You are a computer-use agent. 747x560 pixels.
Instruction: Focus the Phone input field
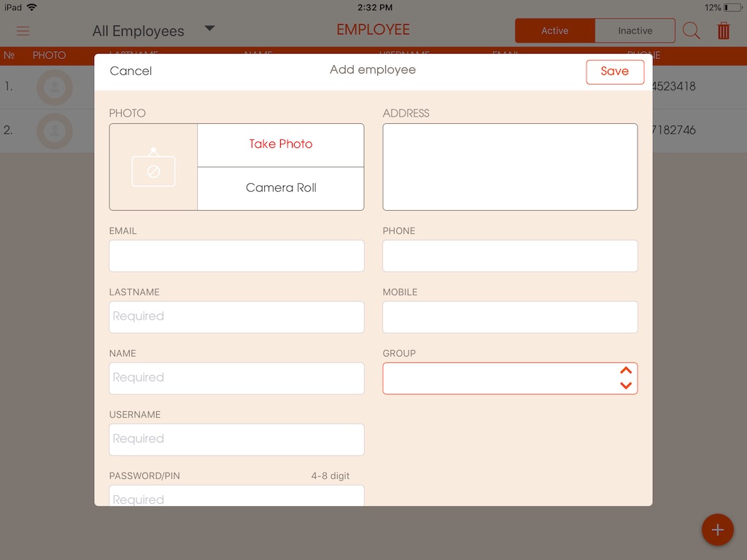(510, 256)
